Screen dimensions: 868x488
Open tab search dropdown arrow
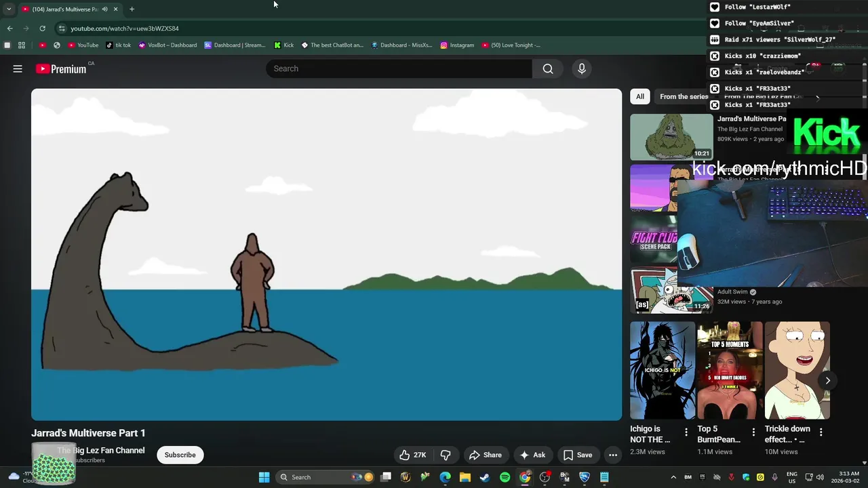click(x=9, y=9)
